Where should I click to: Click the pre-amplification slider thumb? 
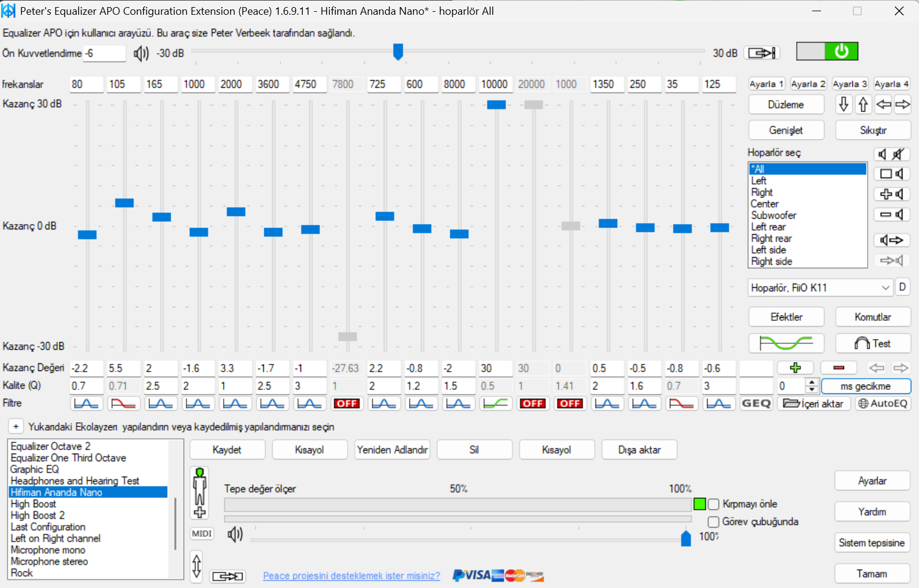click(x=398, y=52)
